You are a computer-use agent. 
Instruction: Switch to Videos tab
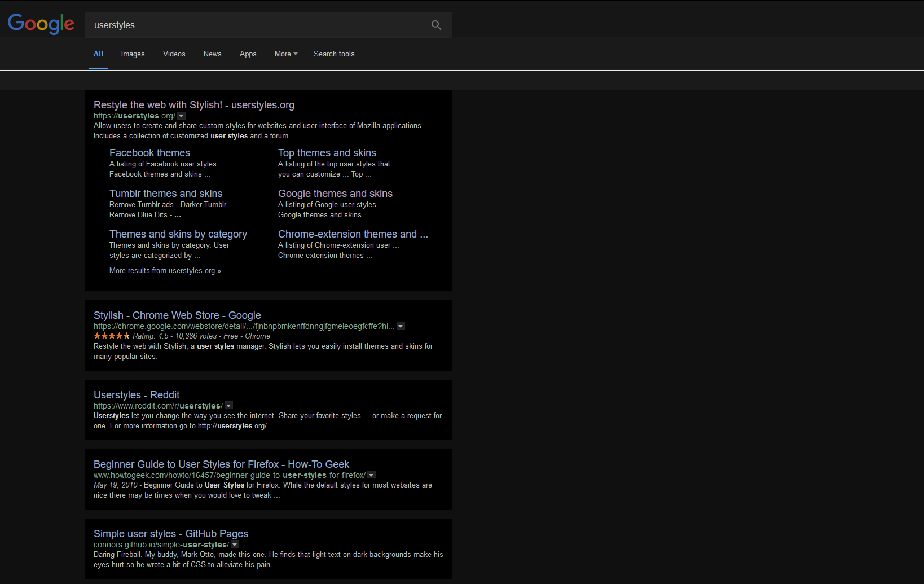(x=174, y=54)
